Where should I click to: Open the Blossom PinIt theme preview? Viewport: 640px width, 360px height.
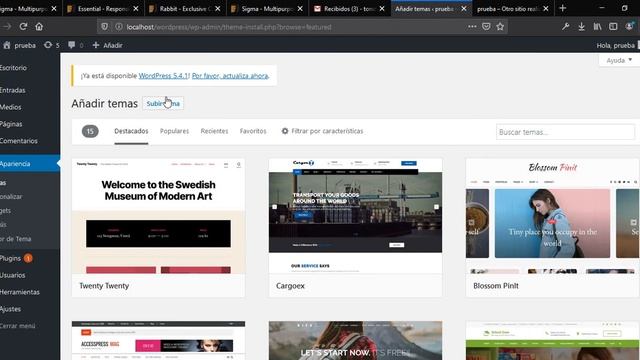point(552,216)
